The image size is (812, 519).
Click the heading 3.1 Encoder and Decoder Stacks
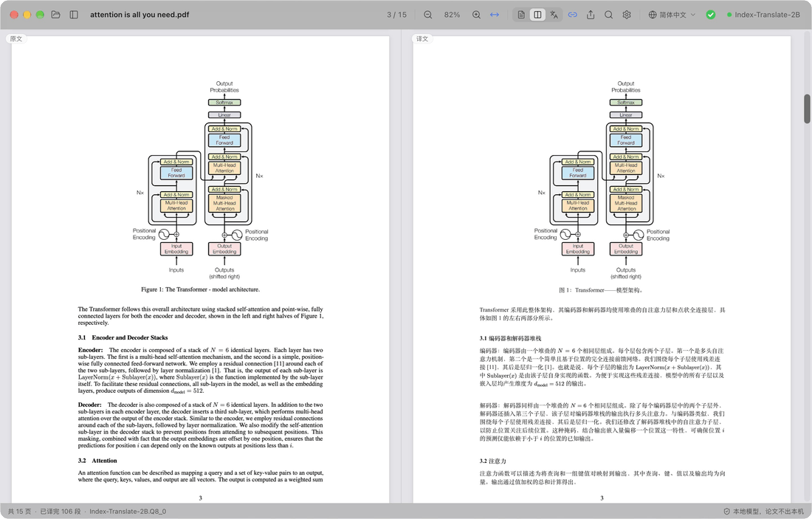123,337
